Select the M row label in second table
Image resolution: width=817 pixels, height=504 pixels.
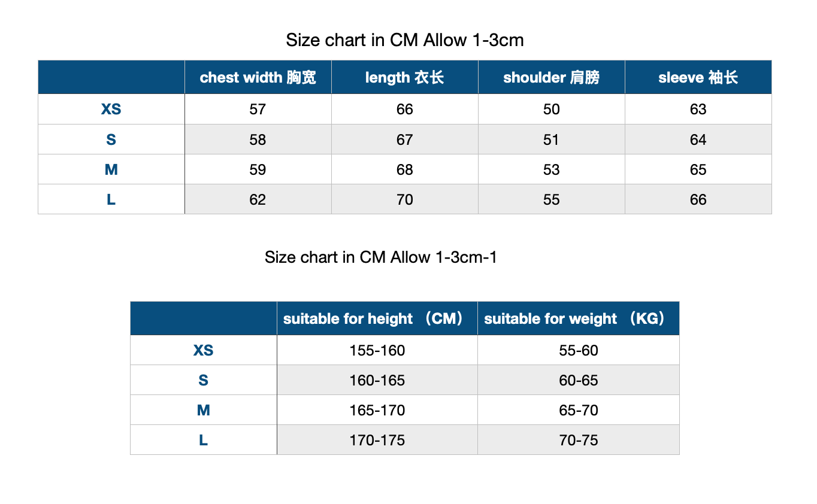[x=204, y=410]
